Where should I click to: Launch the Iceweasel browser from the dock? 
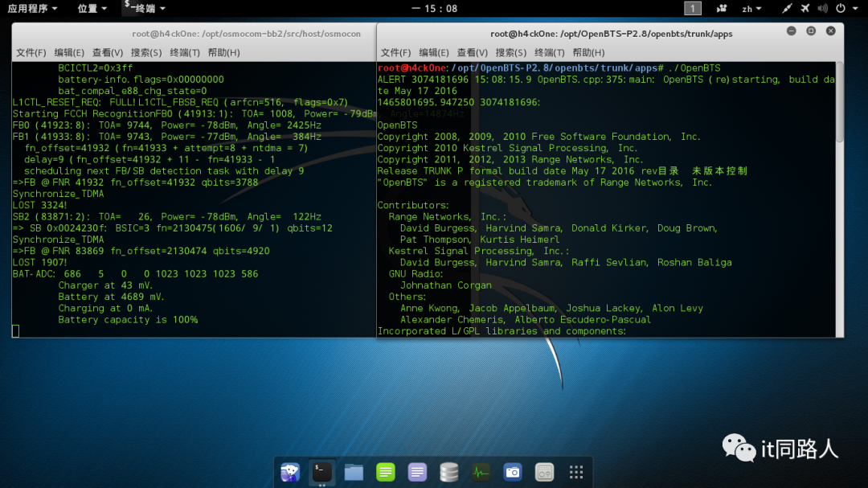pyautogui.click(x=290, y=472)
